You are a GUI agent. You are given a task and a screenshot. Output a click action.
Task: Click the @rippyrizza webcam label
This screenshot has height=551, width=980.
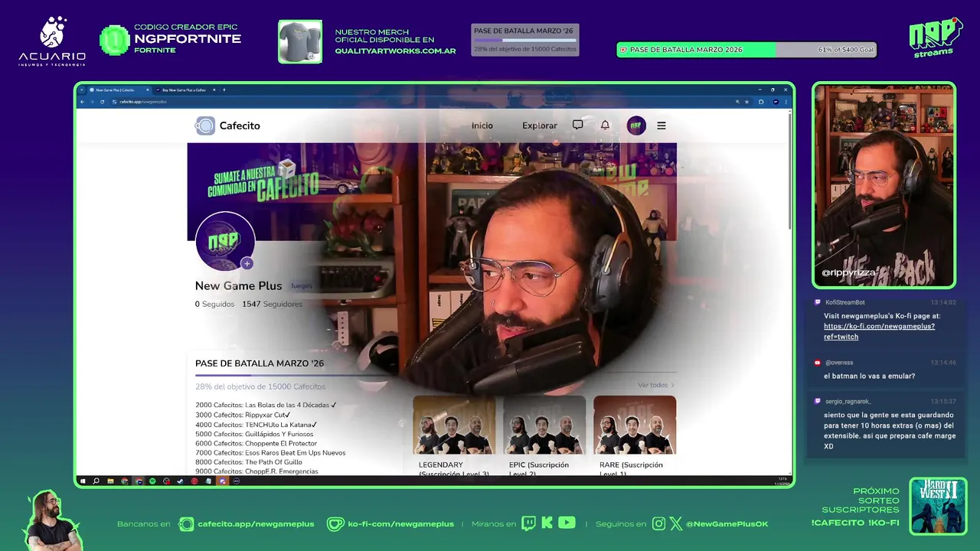pos(848,272)
